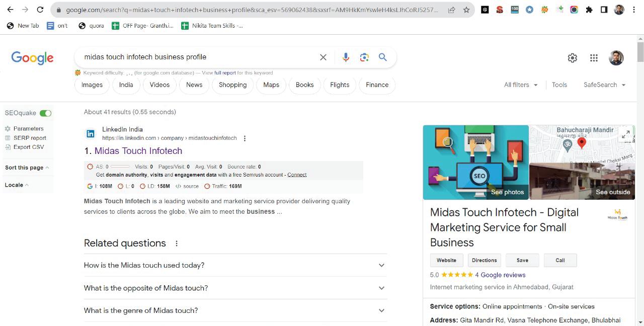Expand the map in the knowledge panel

pos(625,134)
